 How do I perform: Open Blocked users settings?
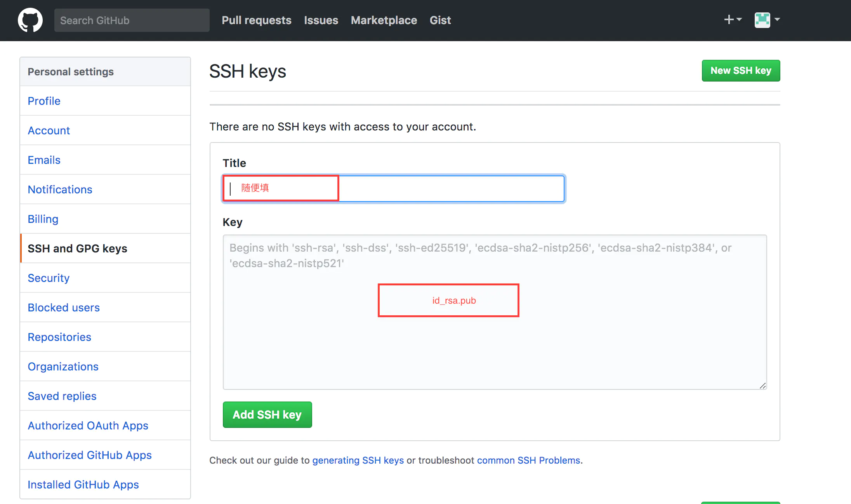point(105,308)
